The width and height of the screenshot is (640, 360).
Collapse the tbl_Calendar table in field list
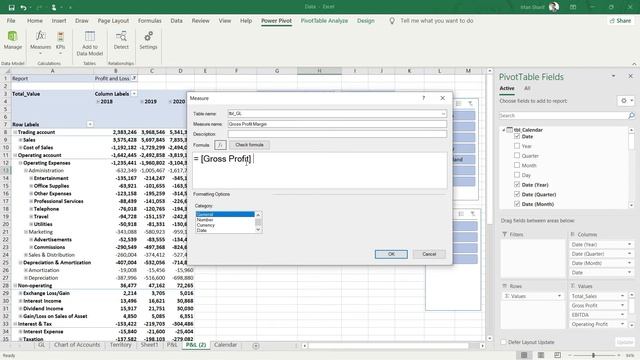coord(503,130)
